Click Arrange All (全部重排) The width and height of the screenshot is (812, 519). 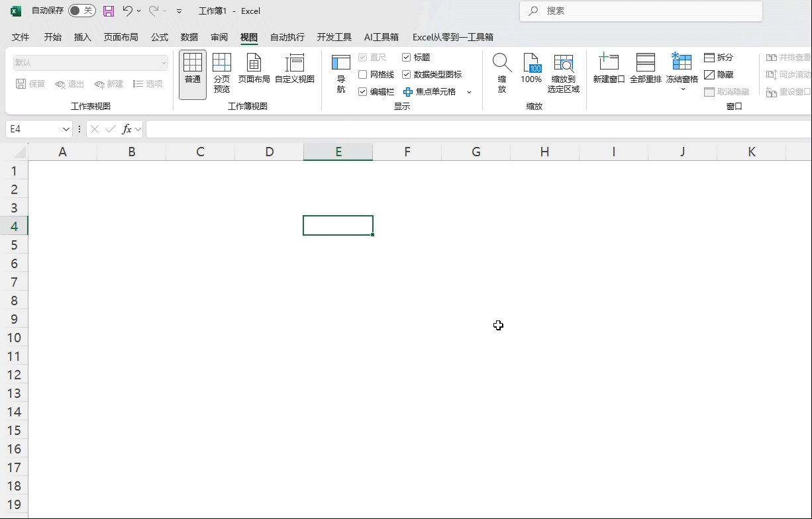coord(645,70)
